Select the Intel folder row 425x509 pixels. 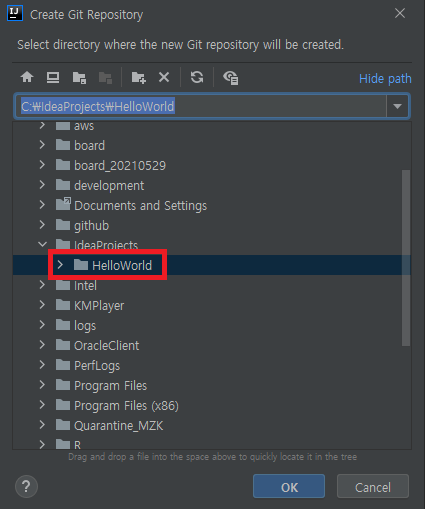point(212,285)
